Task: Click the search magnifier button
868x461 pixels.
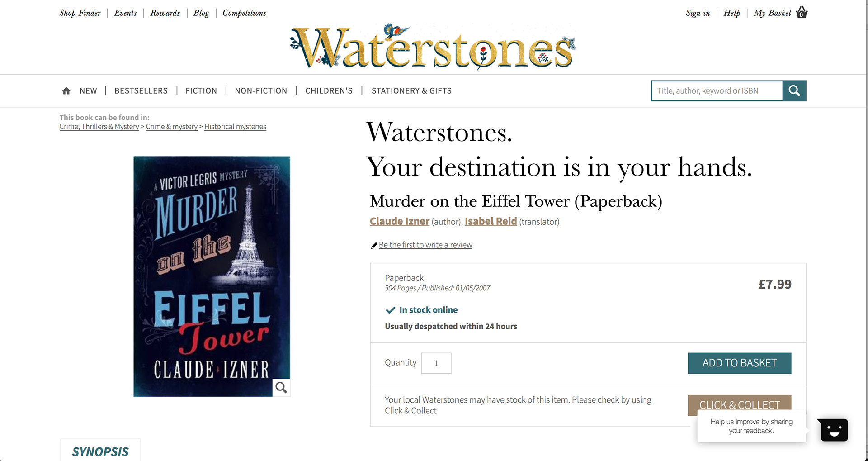Action: [x=794, y=91]
